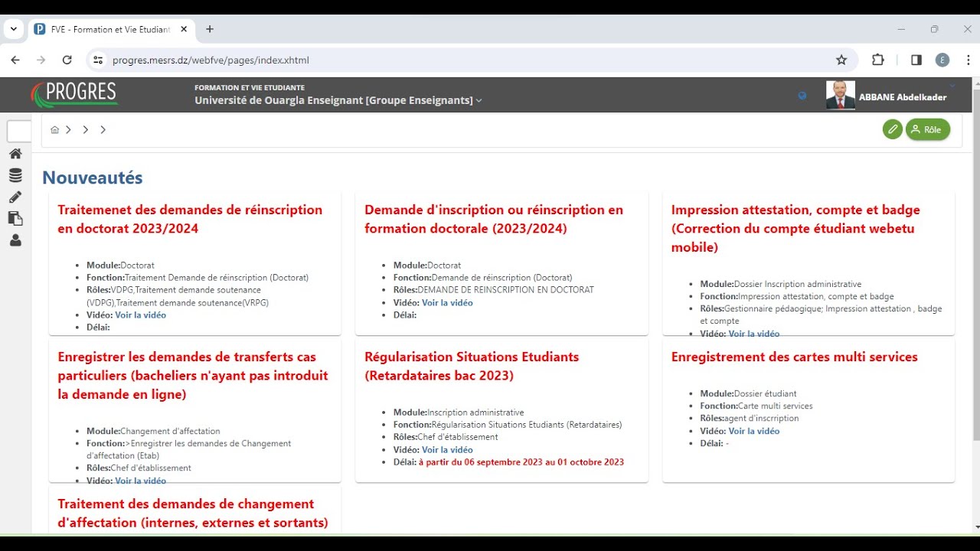
Task: Click the 'Nouveautés' page title
Action: click(x=92, y=178)
